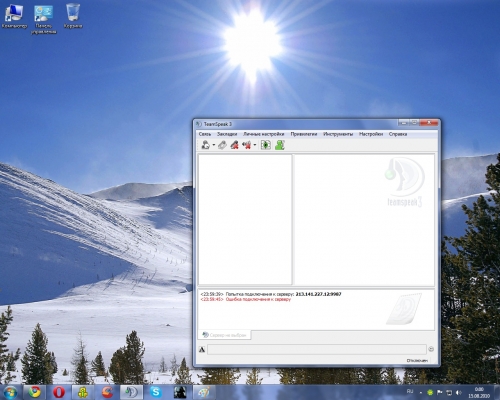Click the red swirl taskbar icon
The image size is (500, 400).
point(107,392)
